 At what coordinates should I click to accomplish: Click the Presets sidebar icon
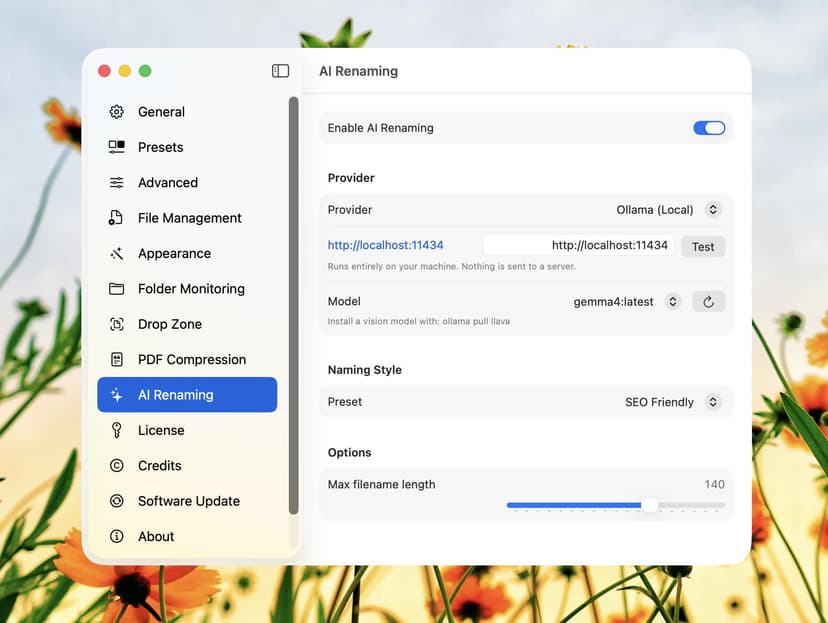point(117,147)
